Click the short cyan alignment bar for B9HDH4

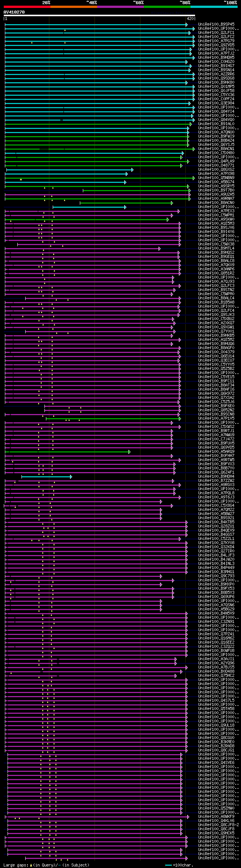tap(47, 477)
